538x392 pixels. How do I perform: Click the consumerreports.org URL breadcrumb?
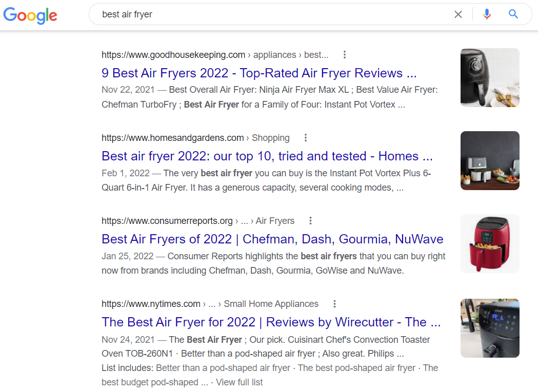(198, 221)
